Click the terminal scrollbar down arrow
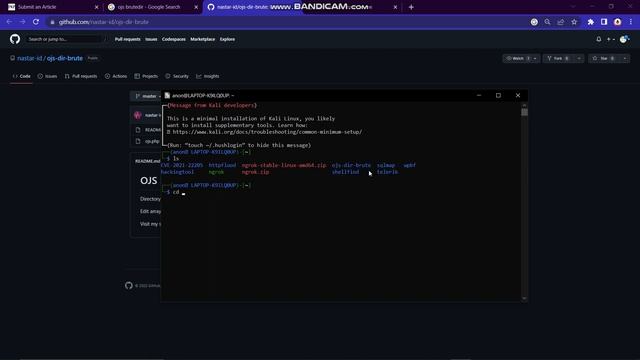This screenshot has width=640, height=360. pyautogui.click(x=524, y=298)
